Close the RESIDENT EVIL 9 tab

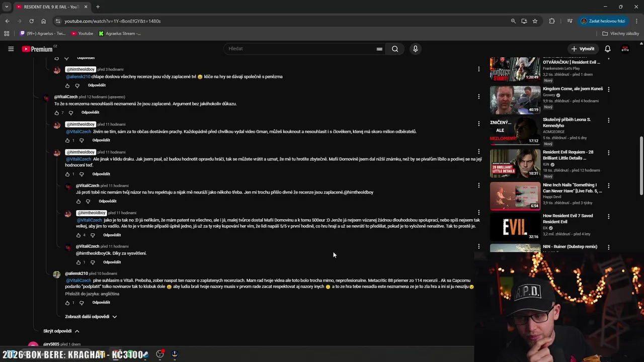tap(86, 7)
